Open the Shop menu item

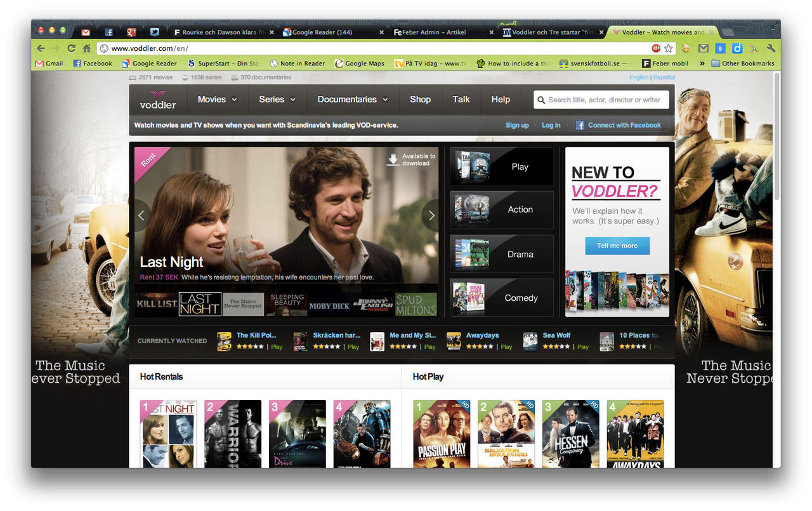(x=420, y=100)
